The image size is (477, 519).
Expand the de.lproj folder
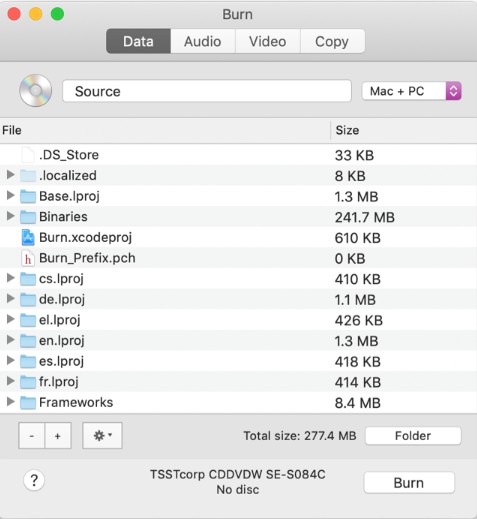click(11, 298)
